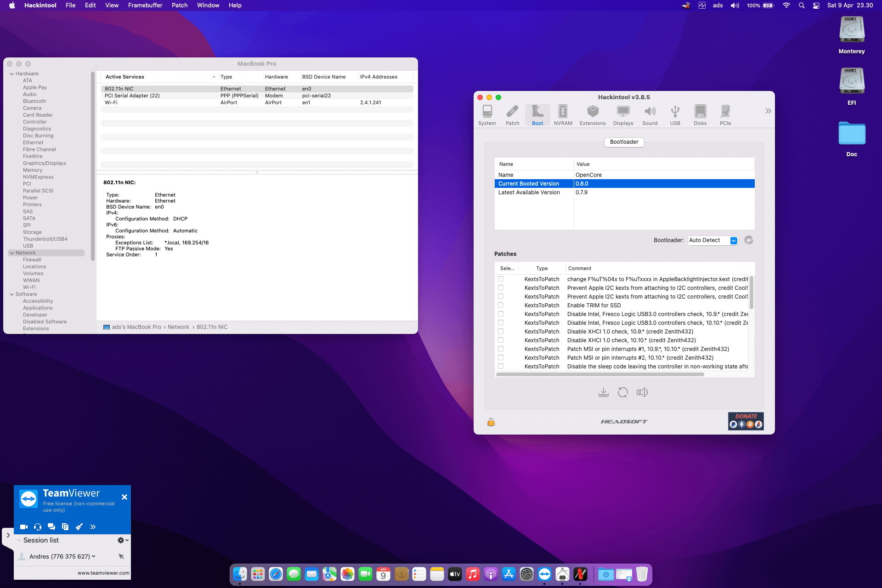
Task: Click the Disks toolbar icon
Action: (x=700, y=115)
